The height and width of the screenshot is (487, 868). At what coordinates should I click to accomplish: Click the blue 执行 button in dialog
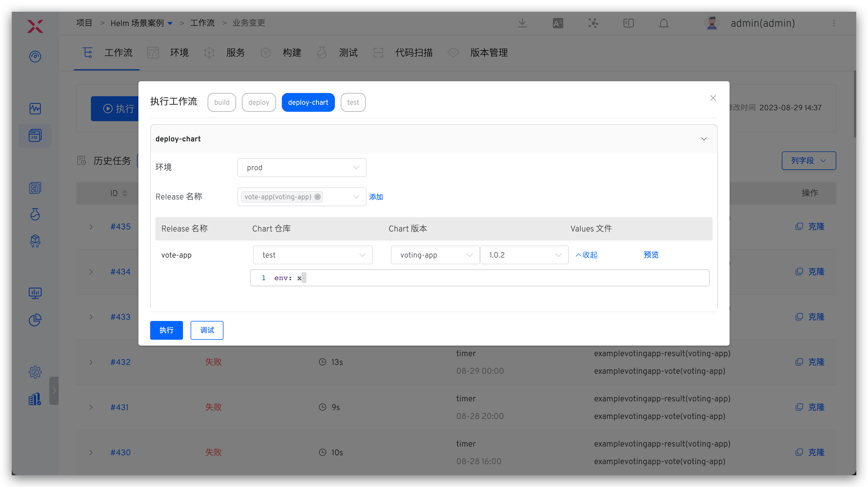[166, 330]
